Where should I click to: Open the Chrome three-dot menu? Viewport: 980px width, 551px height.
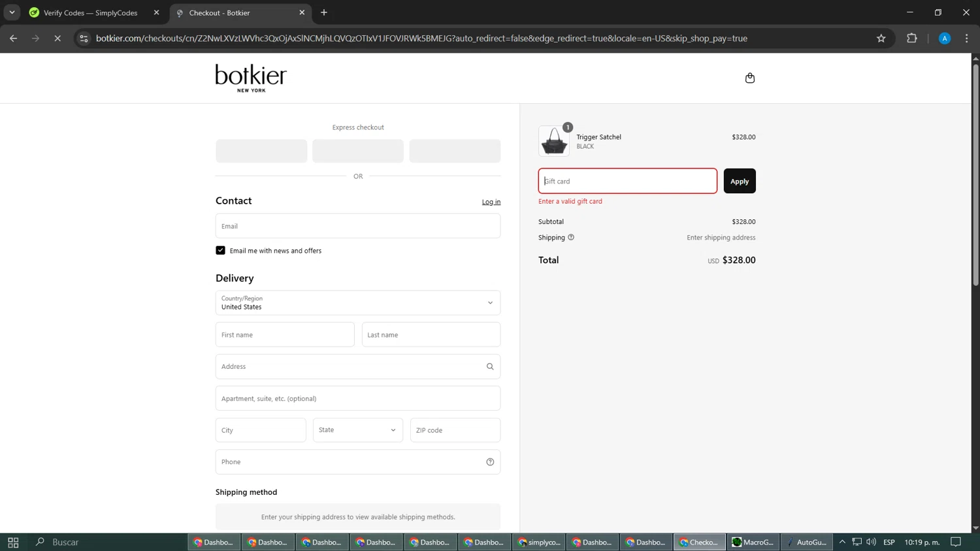click(967, 39)
